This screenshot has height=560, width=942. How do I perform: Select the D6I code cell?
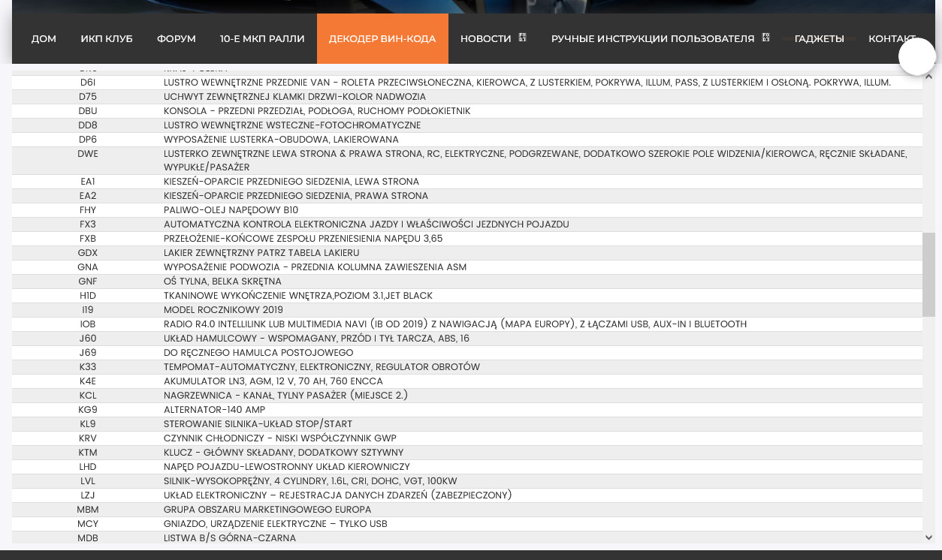click(88, 83)
